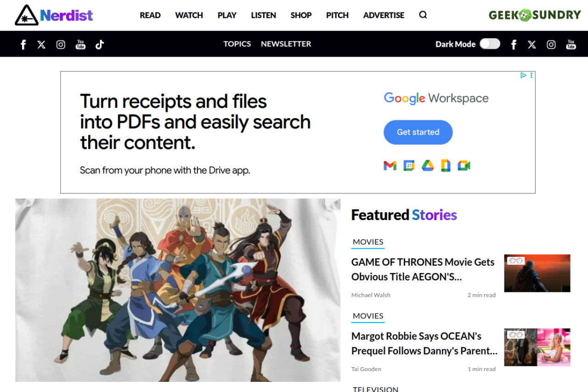Open the TOPICS link

click(x=237, y=44)
